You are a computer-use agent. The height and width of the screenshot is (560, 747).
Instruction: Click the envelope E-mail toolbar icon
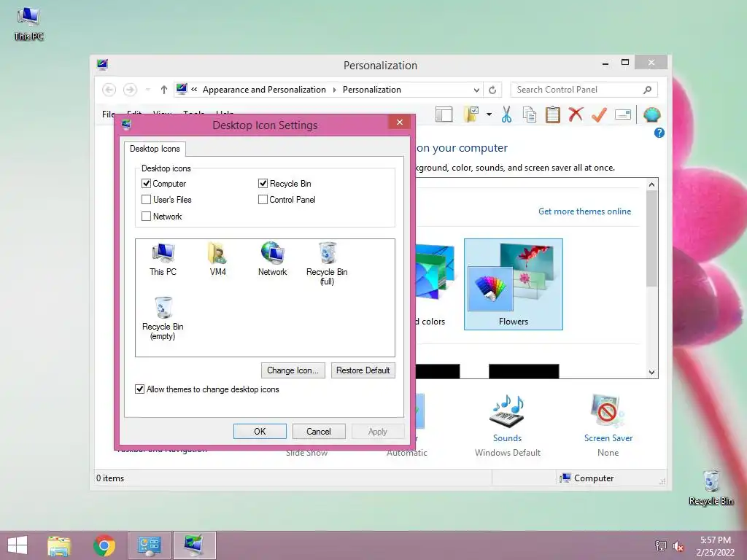[623, 114]
